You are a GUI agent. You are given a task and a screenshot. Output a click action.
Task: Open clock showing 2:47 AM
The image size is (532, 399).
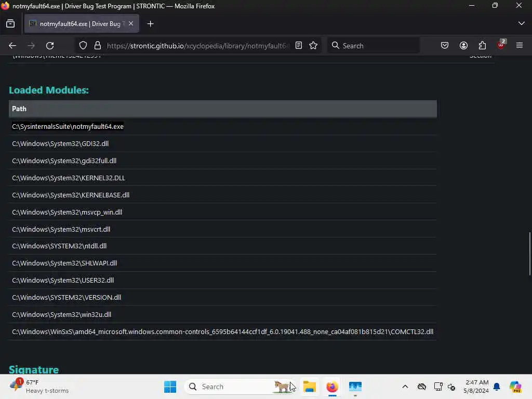pos(476,387)
